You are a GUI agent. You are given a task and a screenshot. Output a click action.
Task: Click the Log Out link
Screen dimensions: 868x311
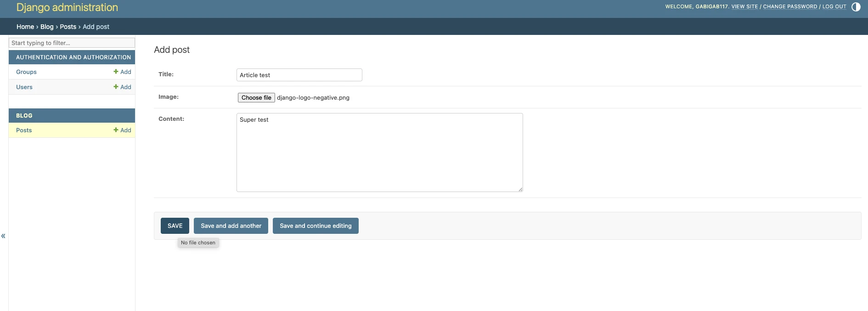pos(834,7)
